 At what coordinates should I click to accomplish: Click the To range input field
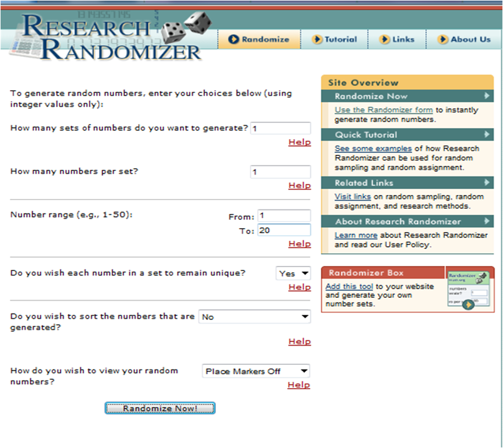tap(284, 230)
